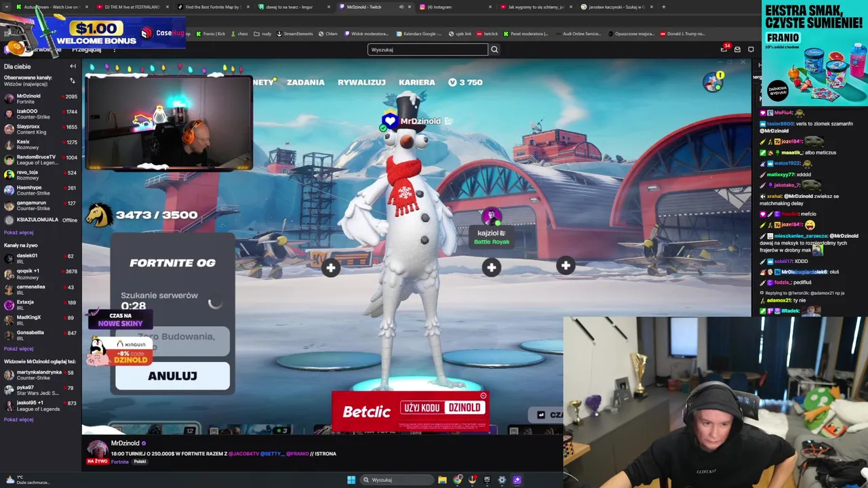
Task: Open Kasix channel in sidebar
Action: pos(41,144)
